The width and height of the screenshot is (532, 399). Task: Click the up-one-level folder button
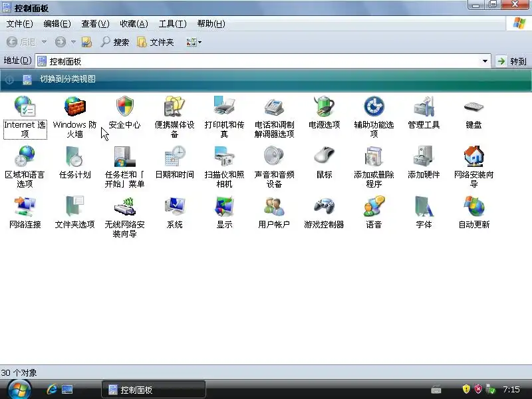[87, 42]
